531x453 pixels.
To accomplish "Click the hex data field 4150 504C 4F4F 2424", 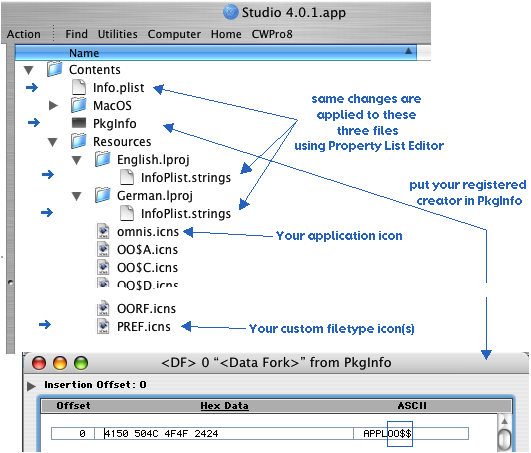I will pos(224,434).
